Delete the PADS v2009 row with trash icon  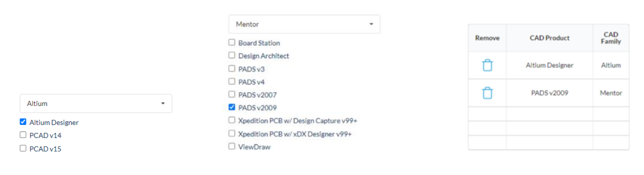(x=487, y=93)
